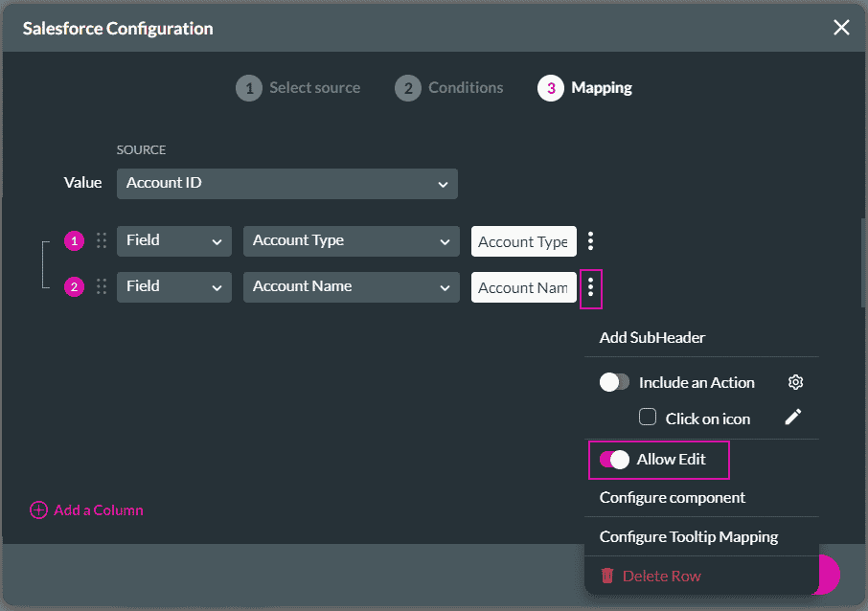Open the Include an Action gear settings
The height and width of the screenshot is (611, 868).
[x=795, y=382]
